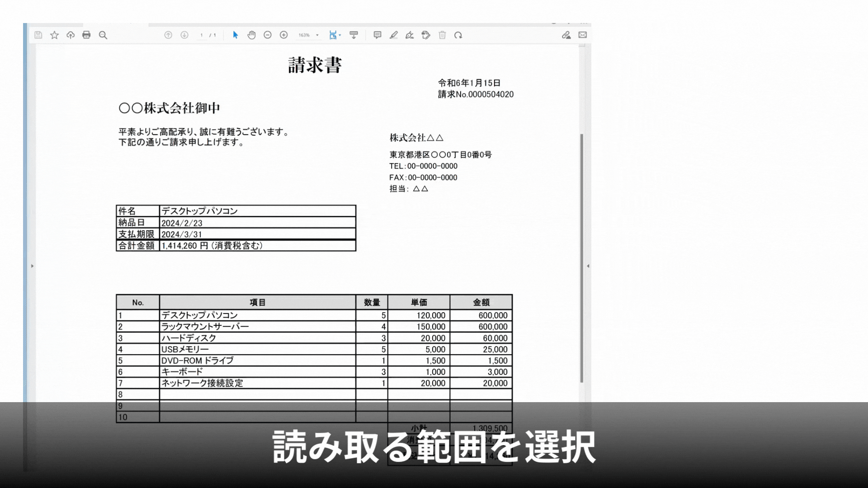Open the Add Comment sticky note tool
Screen dimensions: 868x488
tap(378, 35)
